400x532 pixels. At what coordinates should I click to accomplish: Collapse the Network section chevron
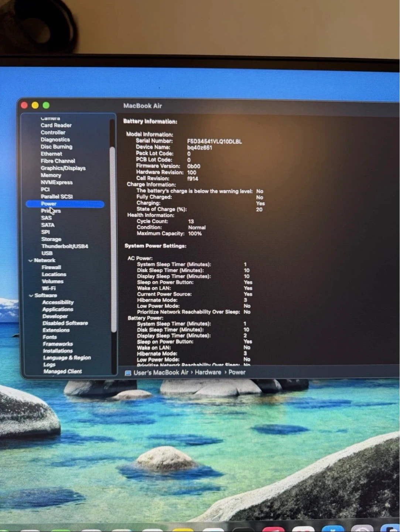tap(30, 260)
